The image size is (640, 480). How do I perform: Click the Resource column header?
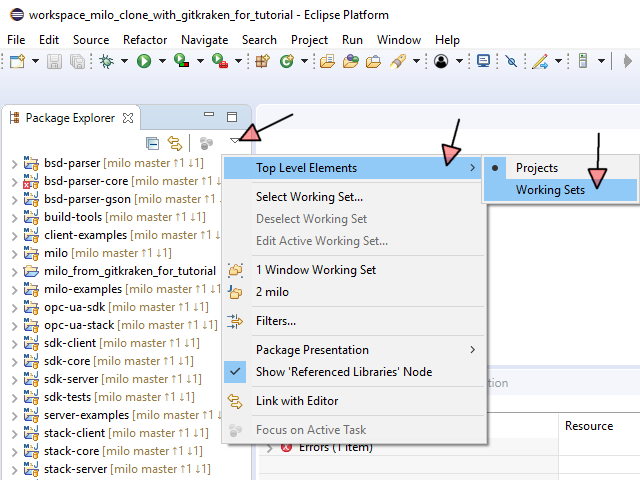coord(589,426)
